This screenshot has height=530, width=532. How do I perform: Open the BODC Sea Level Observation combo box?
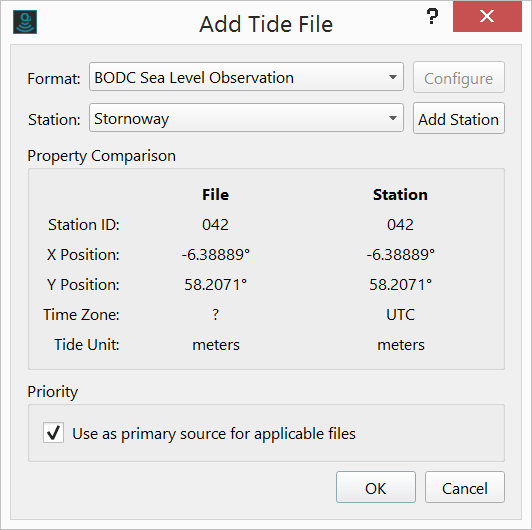(246, 77)
